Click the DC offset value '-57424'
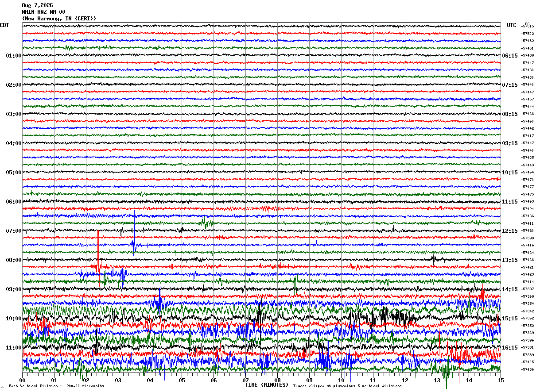The height and width of the screenshot is (392, 536). click(x=528, y=209)
